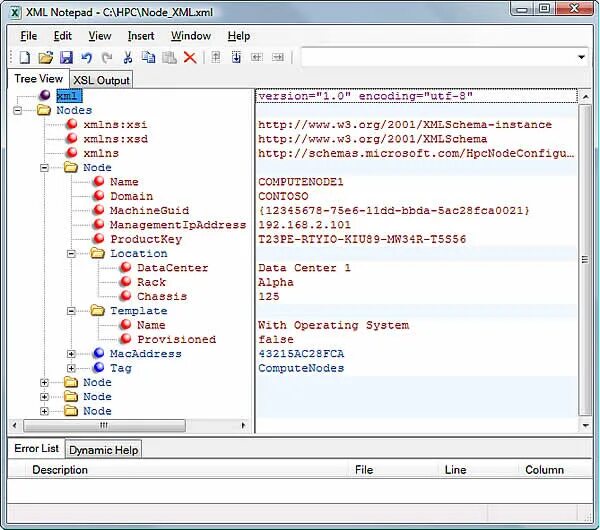Click the red ball icon beside Provisioned
This screenshot has height=530, width=600.
click(126, 339)
